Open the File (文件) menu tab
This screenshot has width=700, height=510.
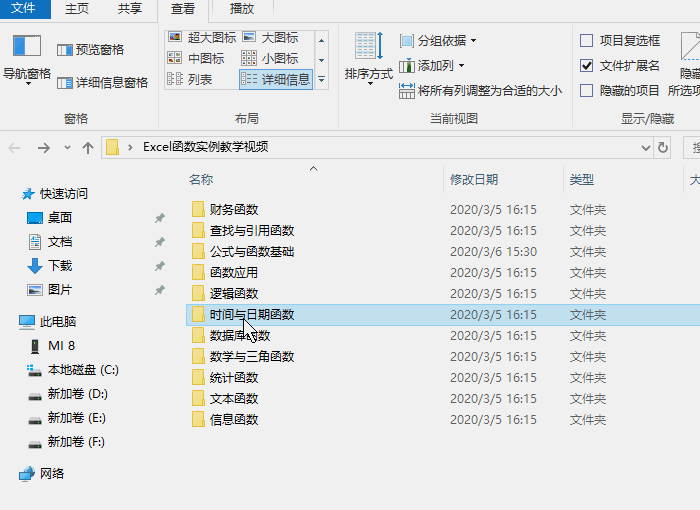click(x=24, y=9)
